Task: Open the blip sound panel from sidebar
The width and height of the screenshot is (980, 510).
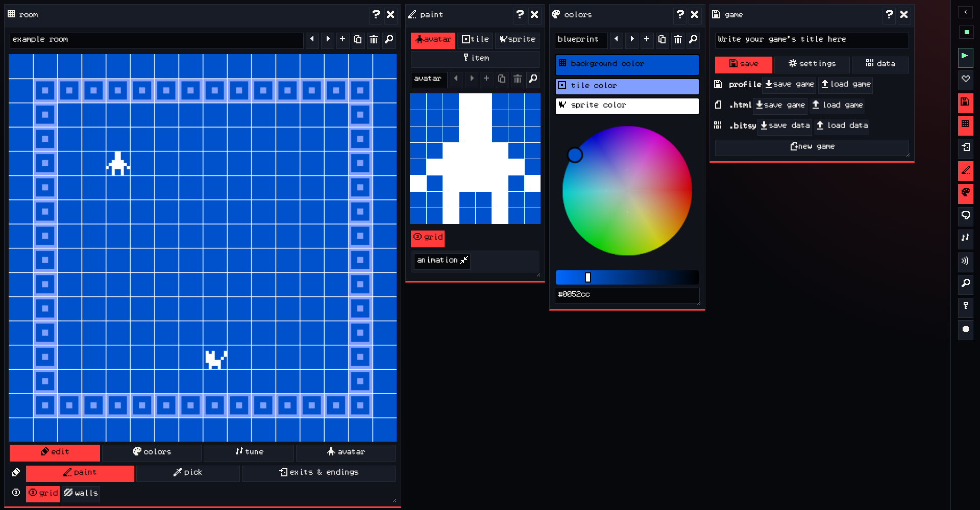Action: pos(965,261)
